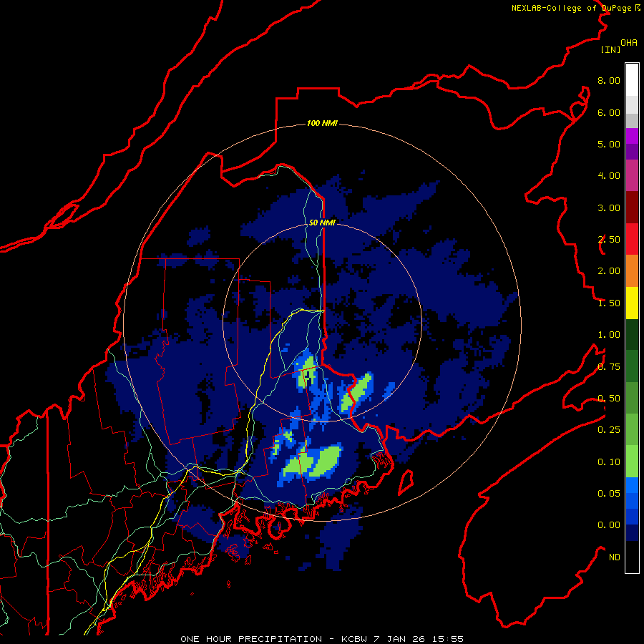Screen dimensions: 644x644
Task: Select the 0.75 legend value
Action: click(x=609, y=367)
